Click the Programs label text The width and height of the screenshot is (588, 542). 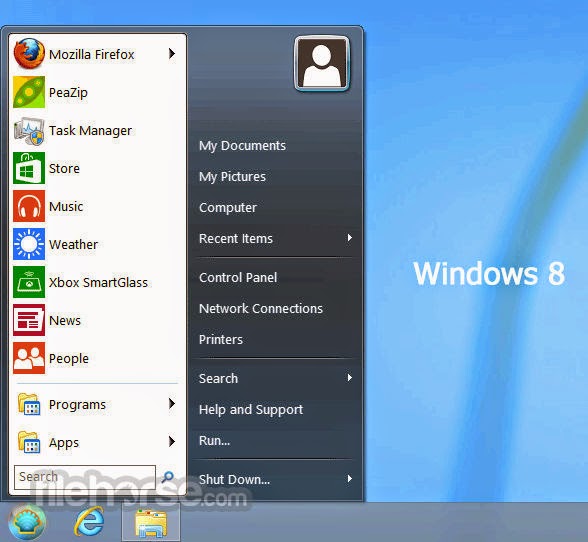[77, 405]
